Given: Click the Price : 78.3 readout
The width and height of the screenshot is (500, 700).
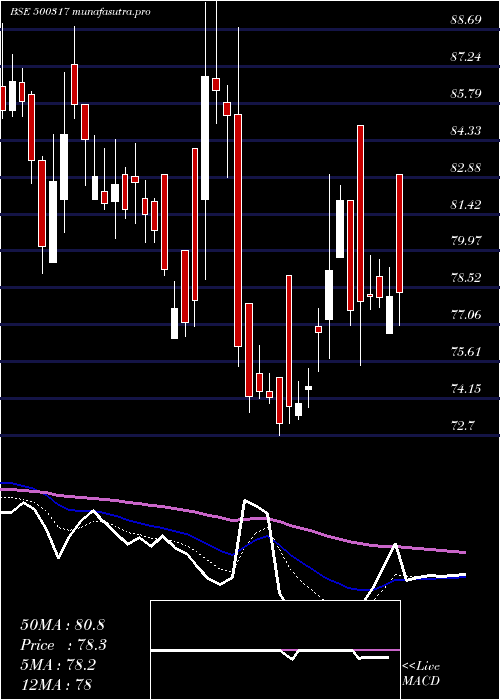Looking at the screenshot, I should pos(63,645).
